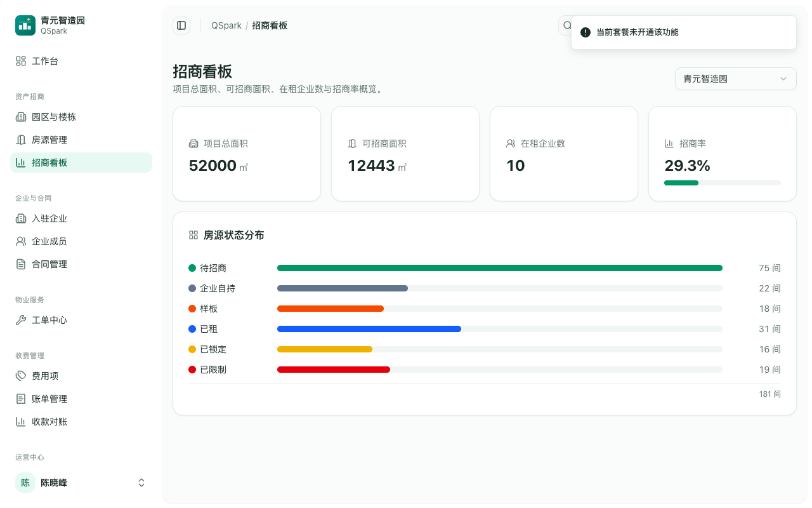Toggle the sidebar collapse button
The width and height of the screenshot is (812, 508).
coord(181,25)
